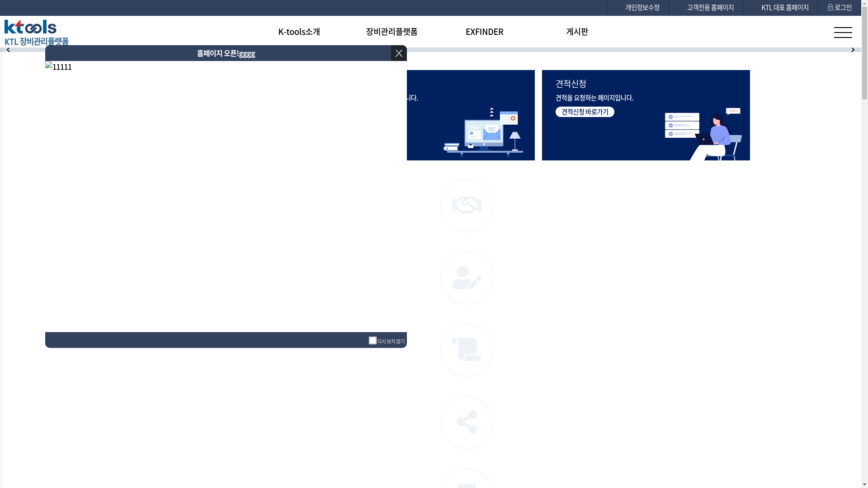Open the 개인정보수정 link
Viewport: 868px width, 488px height.
coord(642,8)
